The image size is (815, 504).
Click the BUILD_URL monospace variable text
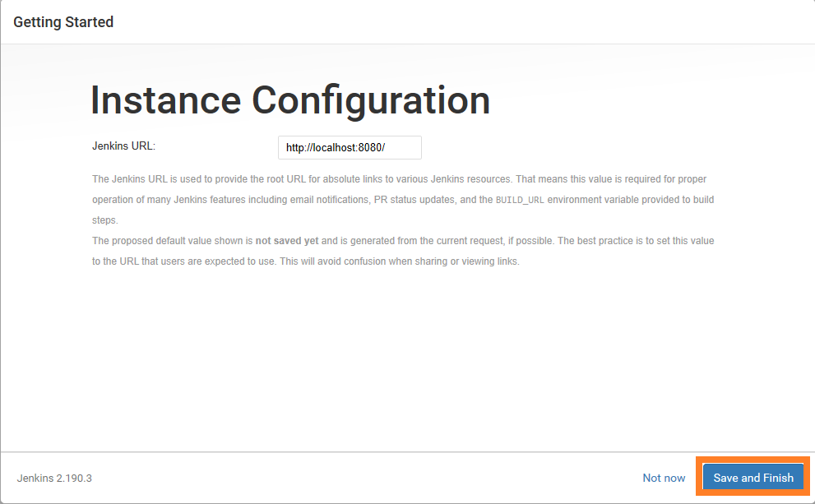coord(520,200)
